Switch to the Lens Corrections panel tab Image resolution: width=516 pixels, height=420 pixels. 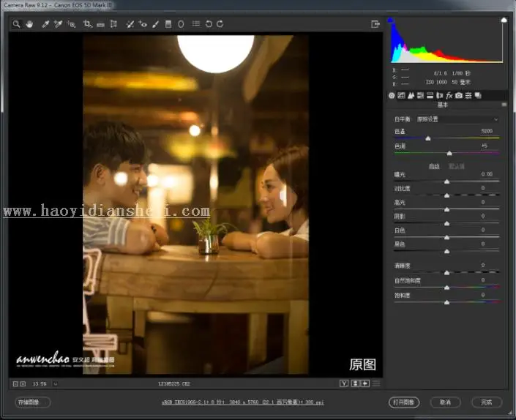tap(439, 95)
